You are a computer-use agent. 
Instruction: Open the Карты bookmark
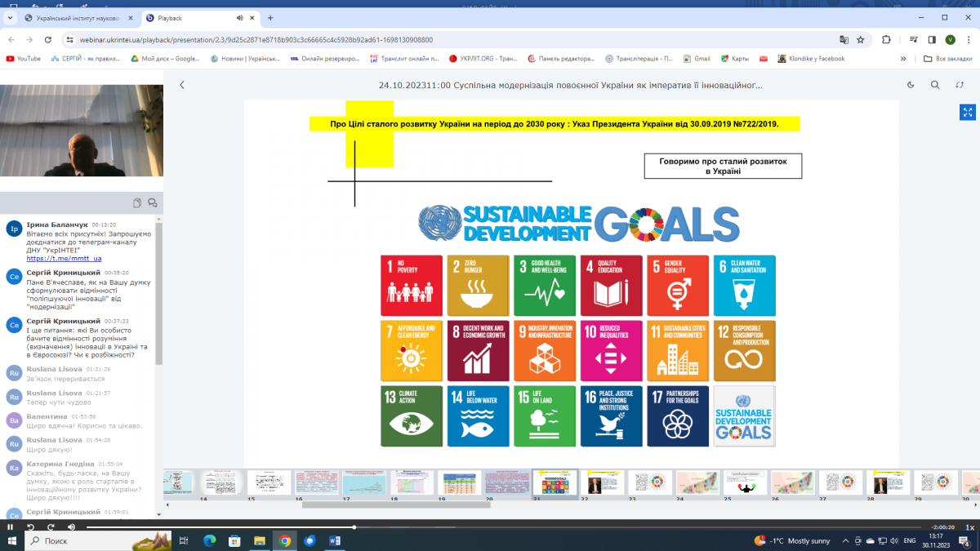[734, 59]
